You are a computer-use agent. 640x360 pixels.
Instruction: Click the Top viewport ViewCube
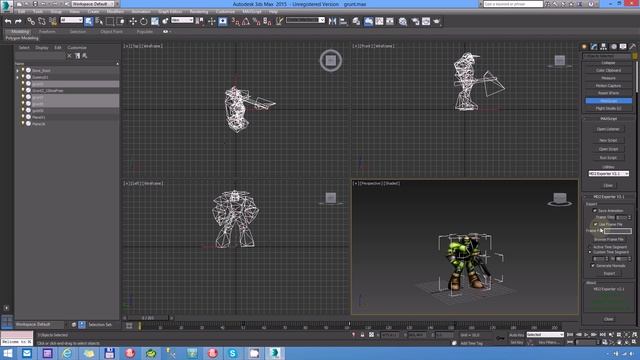click(x=331, y=60)
